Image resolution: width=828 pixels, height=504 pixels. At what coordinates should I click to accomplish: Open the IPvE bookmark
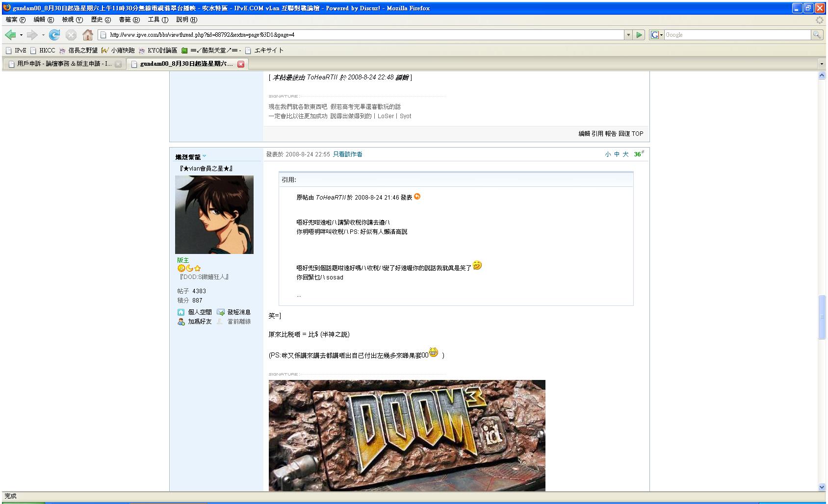click(x=16, y=50)
